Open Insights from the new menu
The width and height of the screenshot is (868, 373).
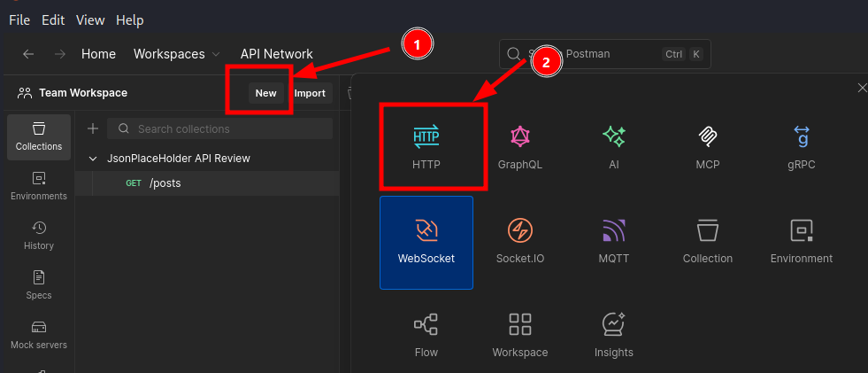pos(614,334)
